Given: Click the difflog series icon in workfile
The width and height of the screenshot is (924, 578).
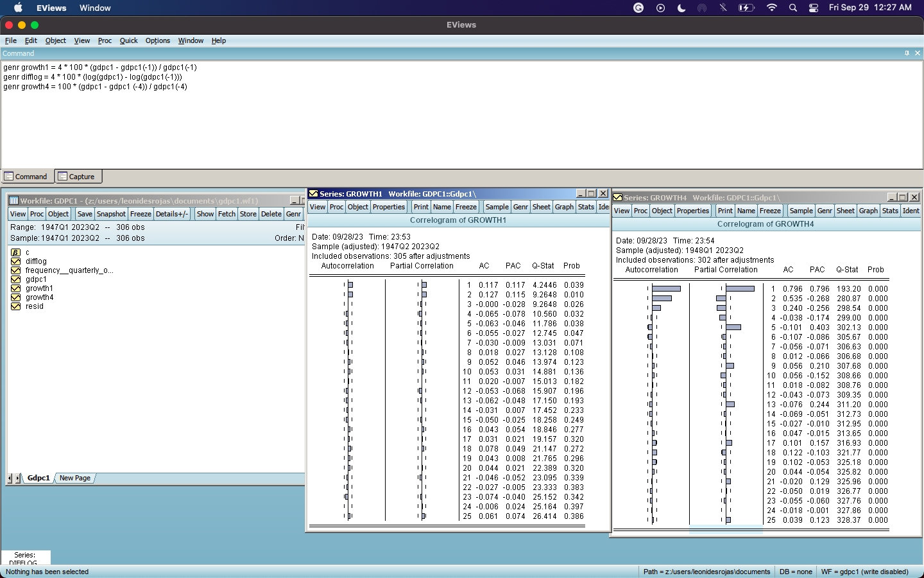Looking at the screenshot, I should point(15,261).
